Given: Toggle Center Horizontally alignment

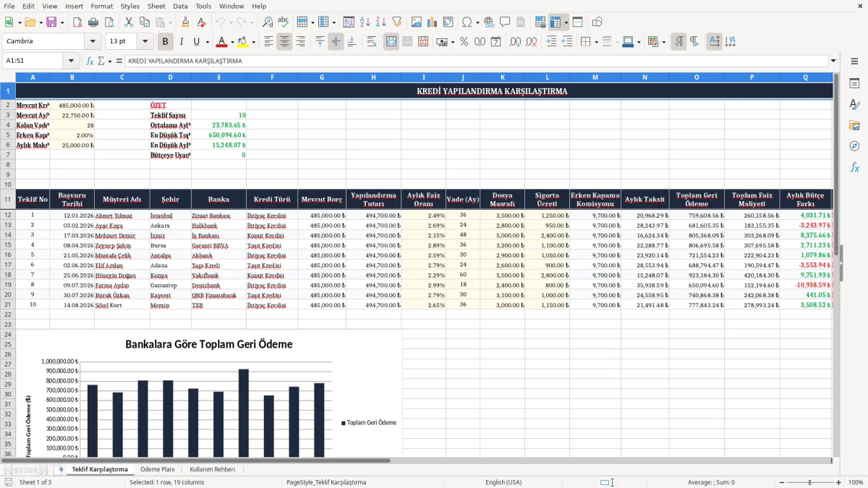Looking at the screenshot, I should [x=285, y=42].
